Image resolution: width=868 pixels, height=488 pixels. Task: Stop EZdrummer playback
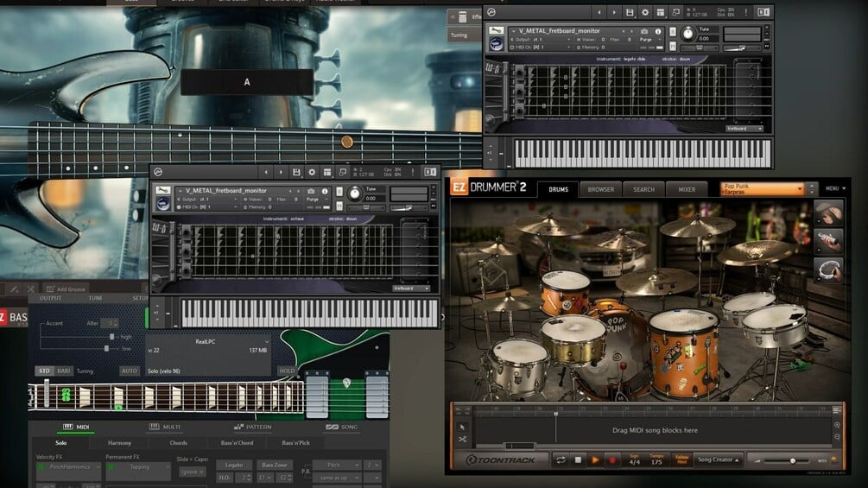tap(578, 459)
